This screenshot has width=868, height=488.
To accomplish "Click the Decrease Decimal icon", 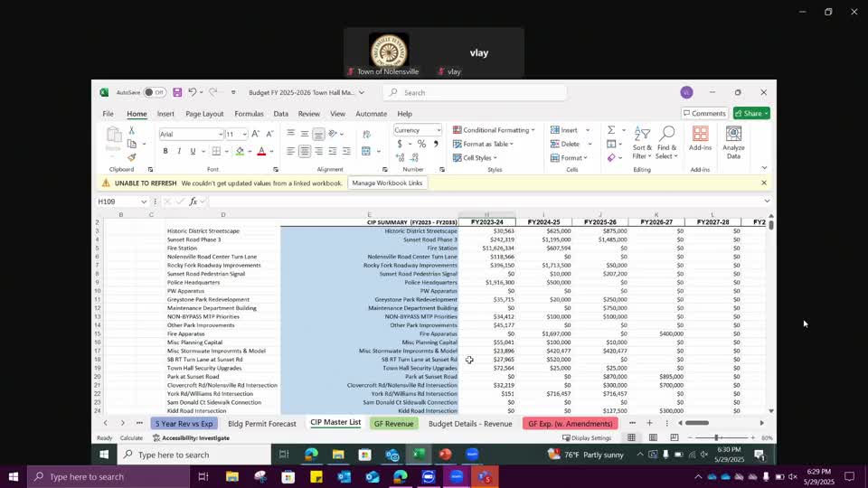I will (415, 157).
